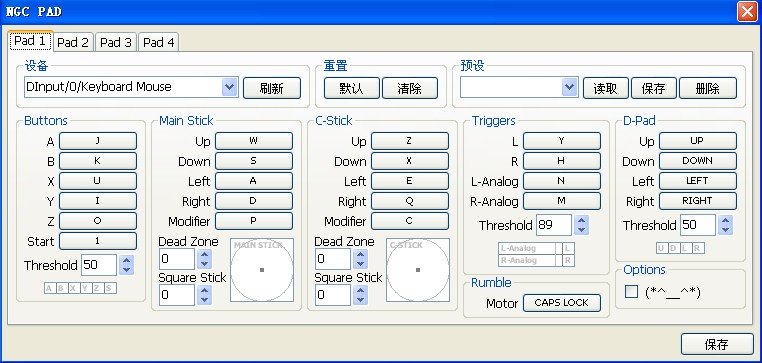Viewport: 762px width, 363px height.
Task: Rebind D-Pad Right mapped to RIGHT
Action: (698, 201)
